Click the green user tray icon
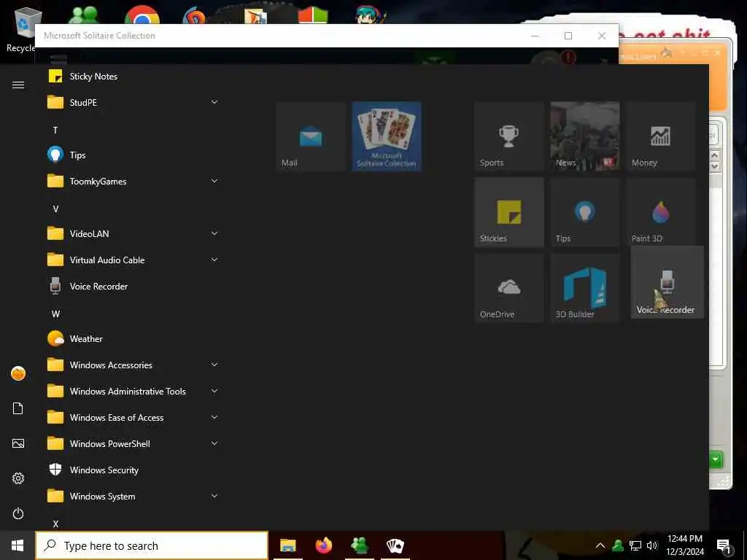Viewport: 747px width, 560px height. (x=618, y=545)
